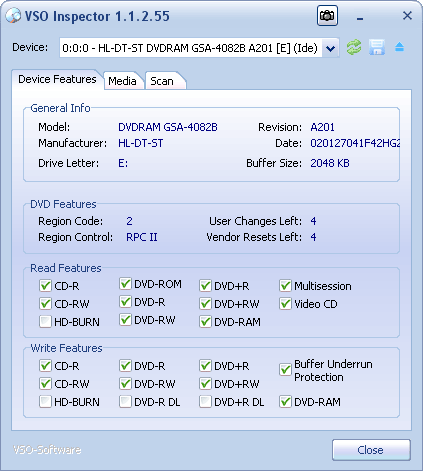Toggle the DVD+R DL write checkbox
The height and width of the screenshot is (471, 423).
tap(205, 402)
